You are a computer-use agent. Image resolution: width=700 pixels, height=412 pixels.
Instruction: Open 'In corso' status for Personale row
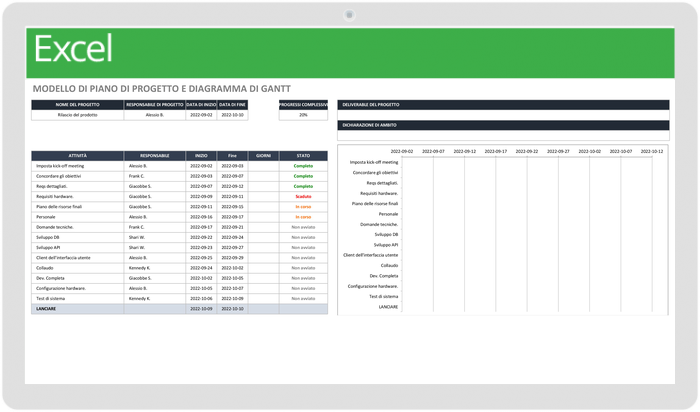[303, 217]
